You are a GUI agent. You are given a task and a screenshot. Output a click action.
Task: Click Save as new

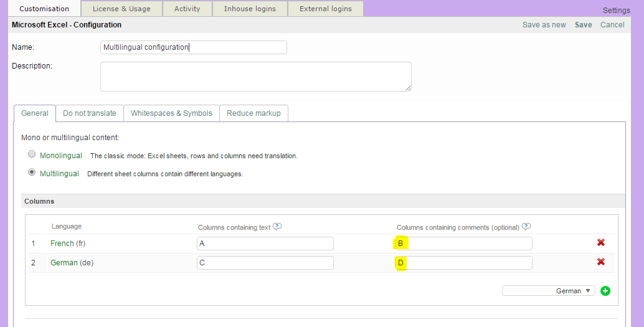[544, 25]
